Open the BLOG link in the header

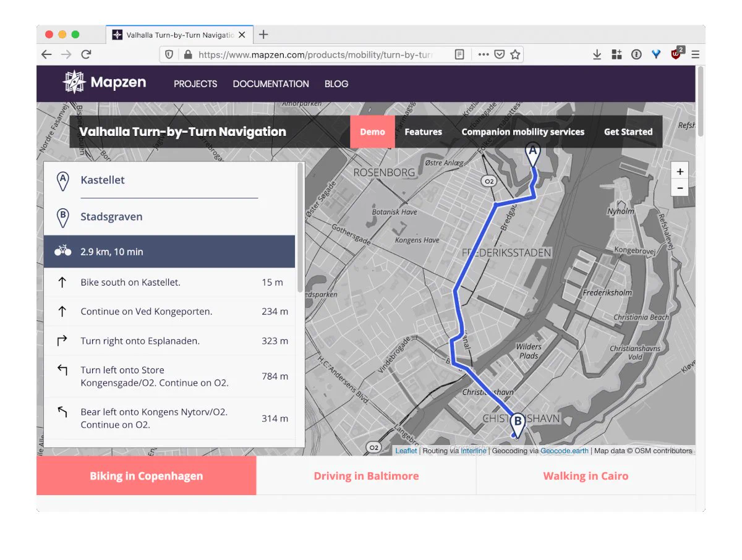(336, 83)
